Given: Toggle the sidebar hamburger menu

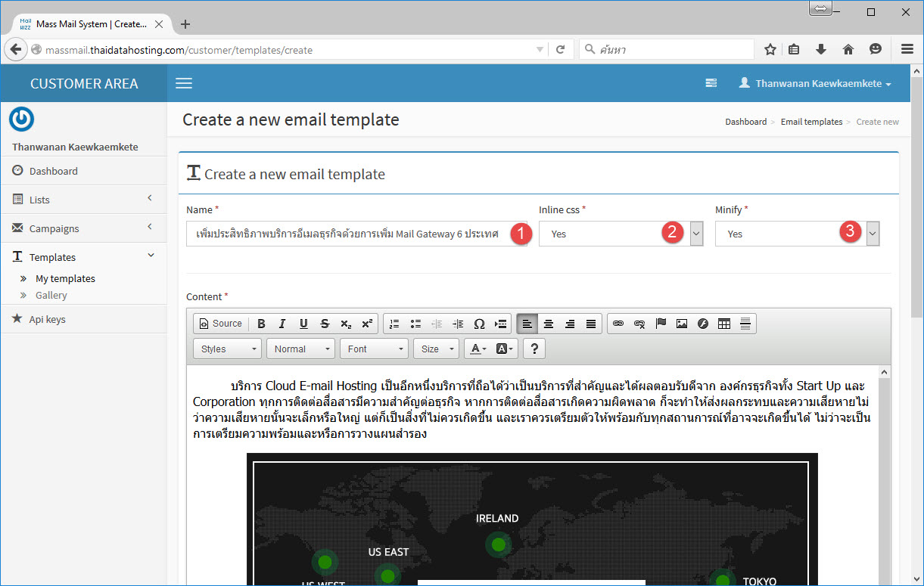Looking at the screenshot, I should (184, 83).
